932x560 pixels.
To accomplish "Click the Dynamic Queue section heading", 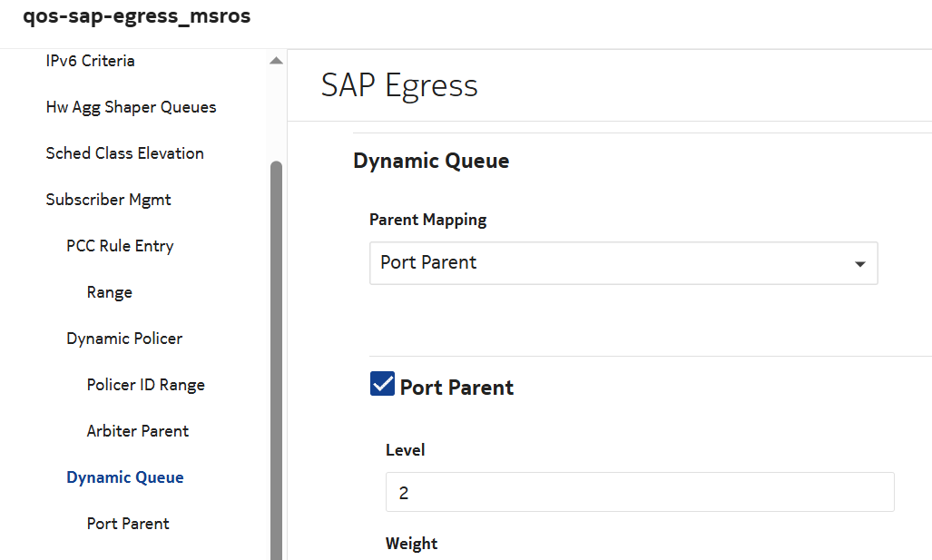I will [x=431, y=162].
